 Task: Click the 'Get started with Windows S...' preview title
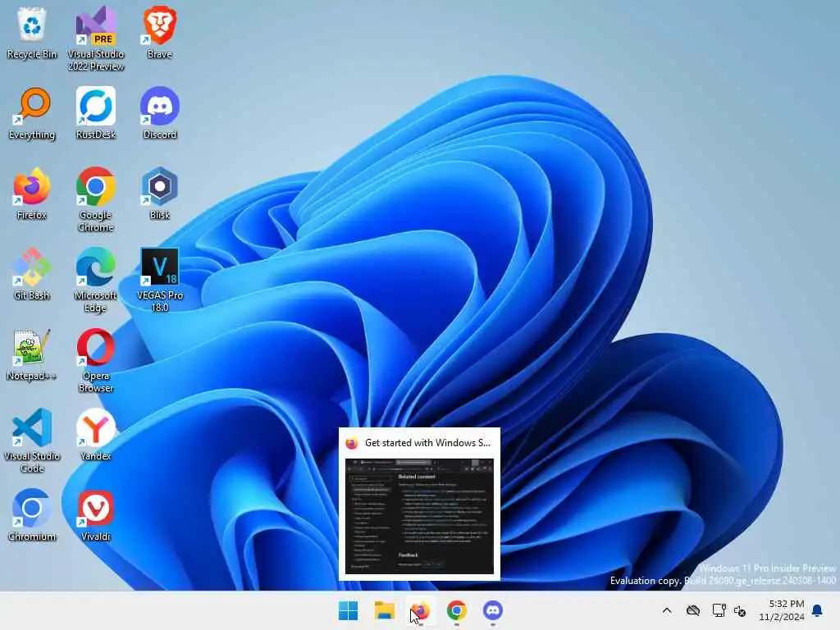click(427, 443)
